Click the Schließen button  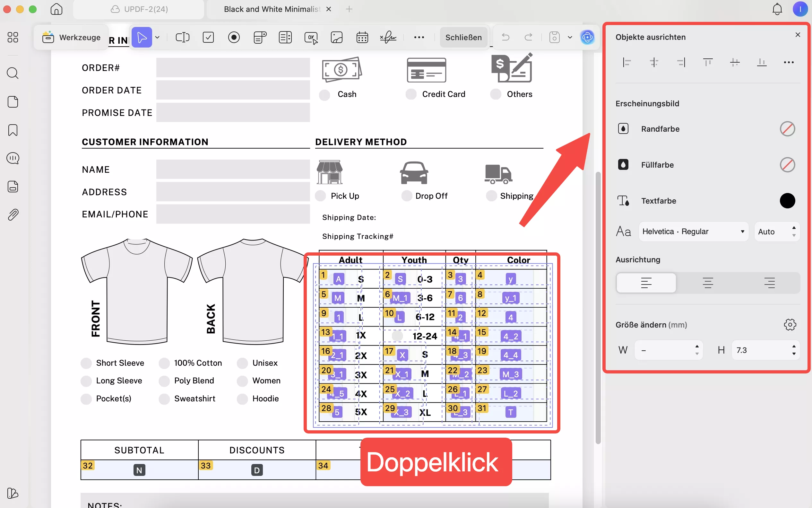(463, 37)
